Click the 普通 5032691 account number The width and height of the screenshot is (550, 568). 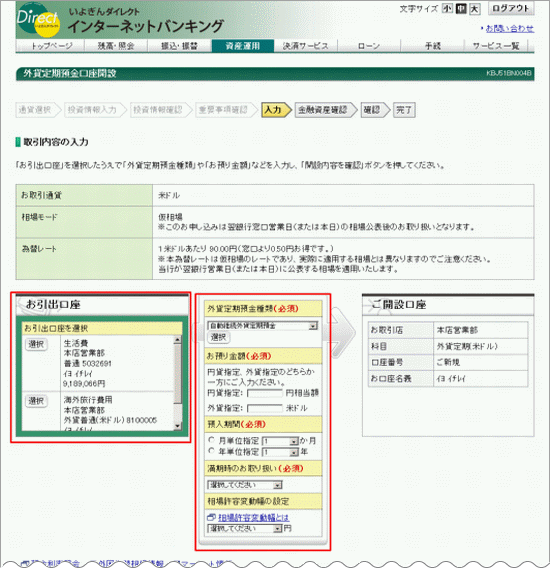[87, 363]
